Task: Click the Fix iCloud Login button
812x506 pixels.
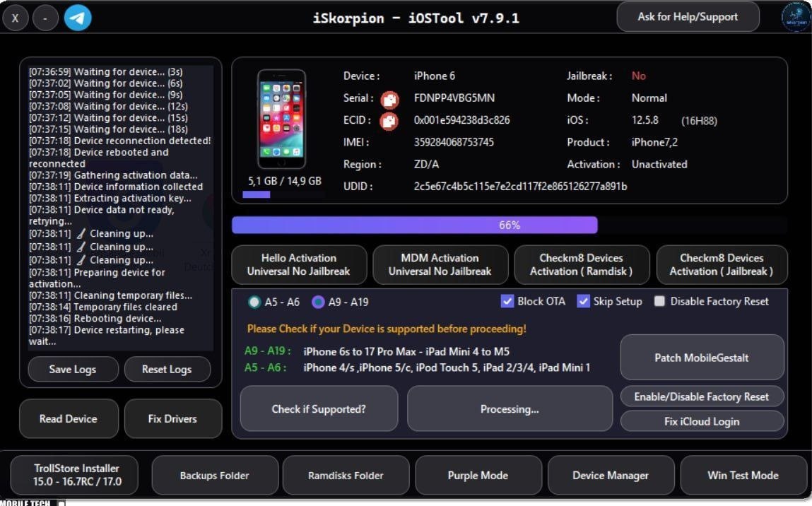Action: tap(702, 422)
